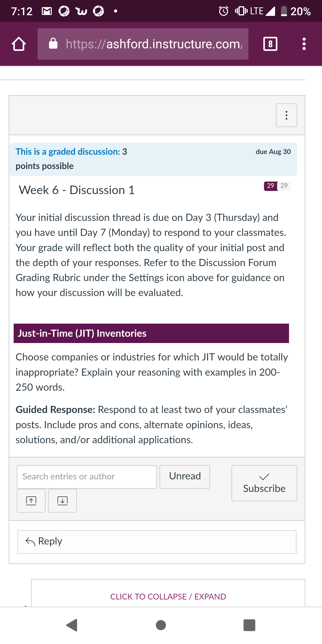Expand all replies with the down-arrow icon
Image resolution: width=322 pixels, height=644 pixels.
[63, 501]
